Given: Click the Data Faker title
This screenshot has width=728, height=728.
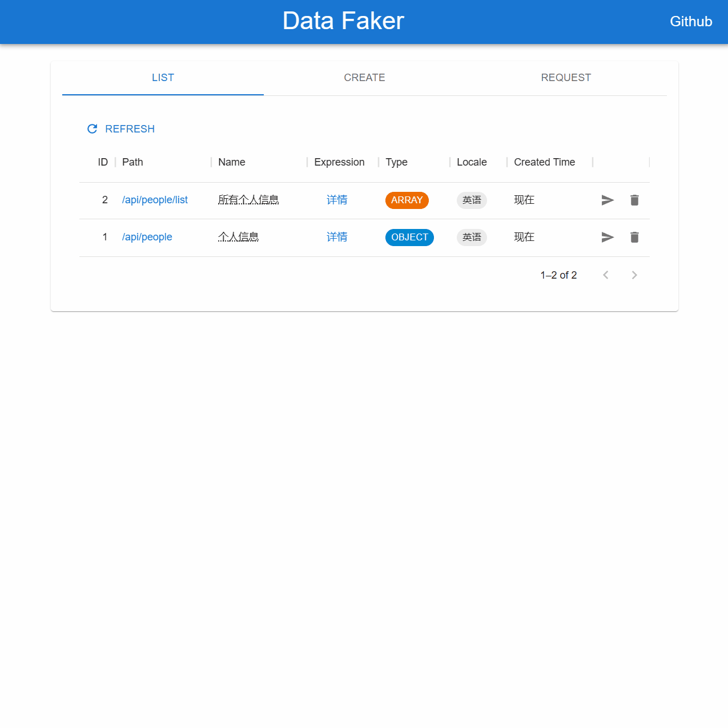Looking at the screenshot, I should [343, 21].
